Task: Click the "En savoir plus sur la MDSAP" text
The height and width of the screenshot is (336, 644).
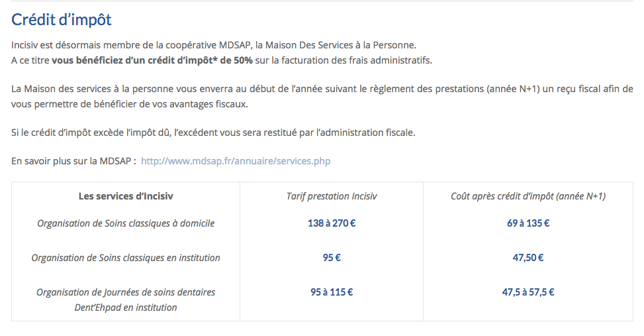Action: (x=73, y=161)
